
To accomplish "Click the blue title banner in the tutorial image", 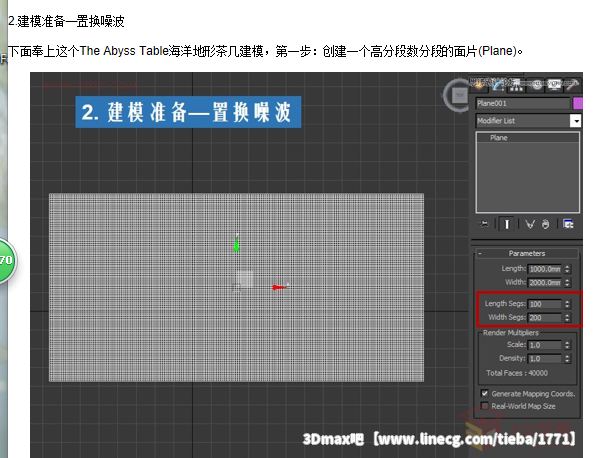I will pos(188,112).
